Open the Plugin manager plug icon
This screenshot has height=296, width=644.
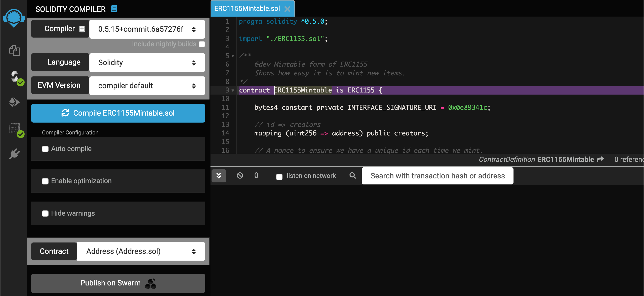pos(14,154)
